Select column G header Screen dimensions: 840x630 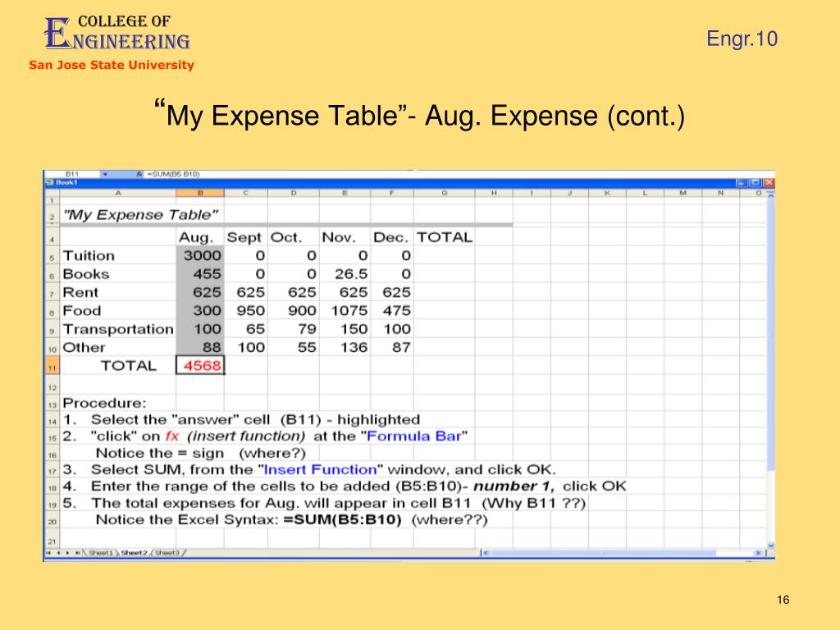(445, 193)
